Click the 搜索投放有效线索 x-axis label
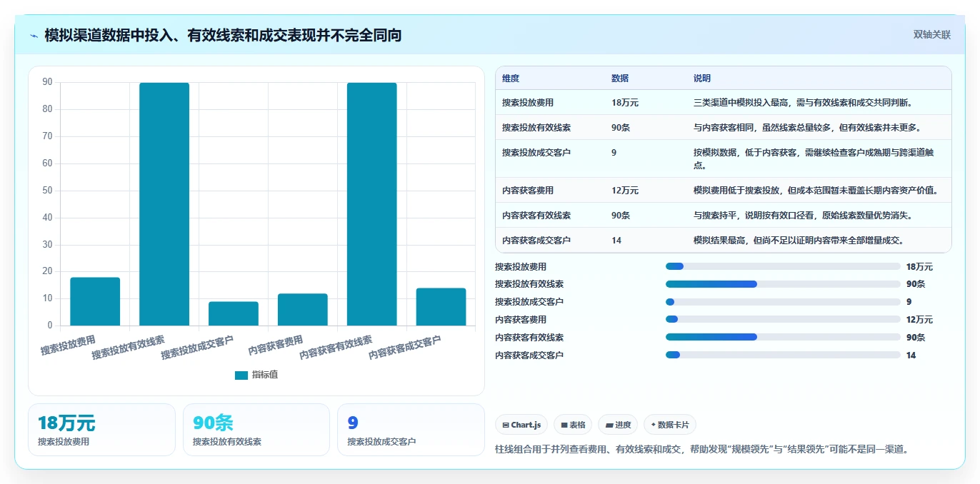This screenshot has height=484, width=980. click(129, 347)
